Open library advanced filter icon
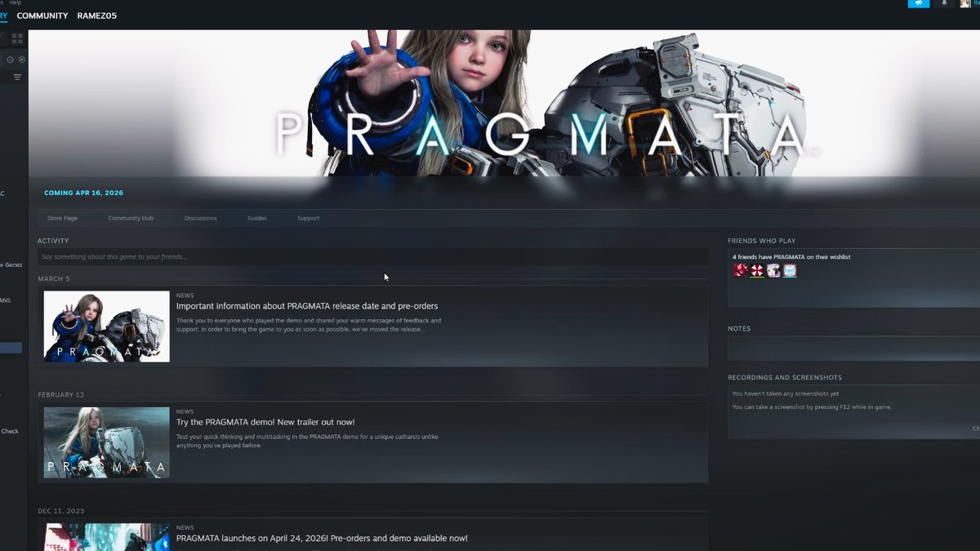This screenshot has height=551, width=980. [x=17, y=78]
